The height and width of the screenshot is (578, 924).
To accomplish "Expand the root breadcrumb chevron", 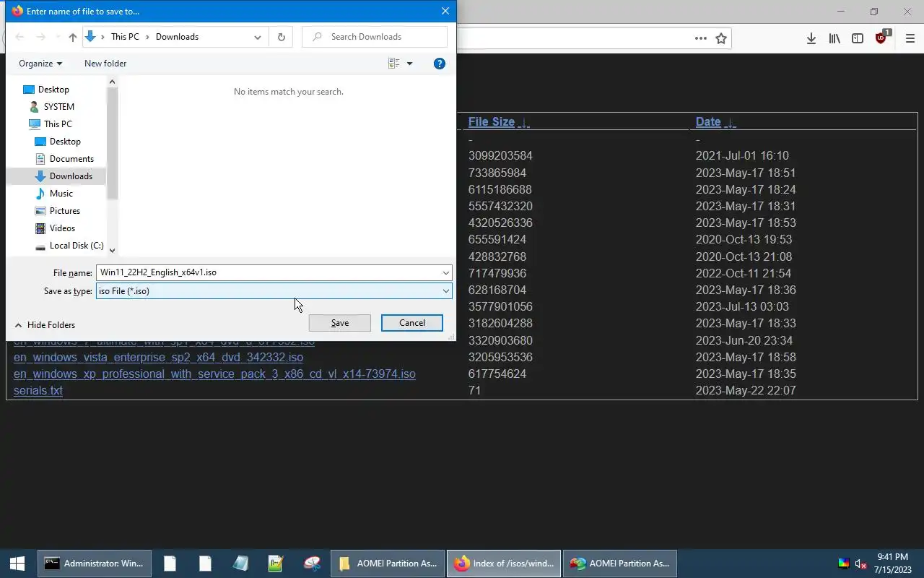I will tap(103, 37).
